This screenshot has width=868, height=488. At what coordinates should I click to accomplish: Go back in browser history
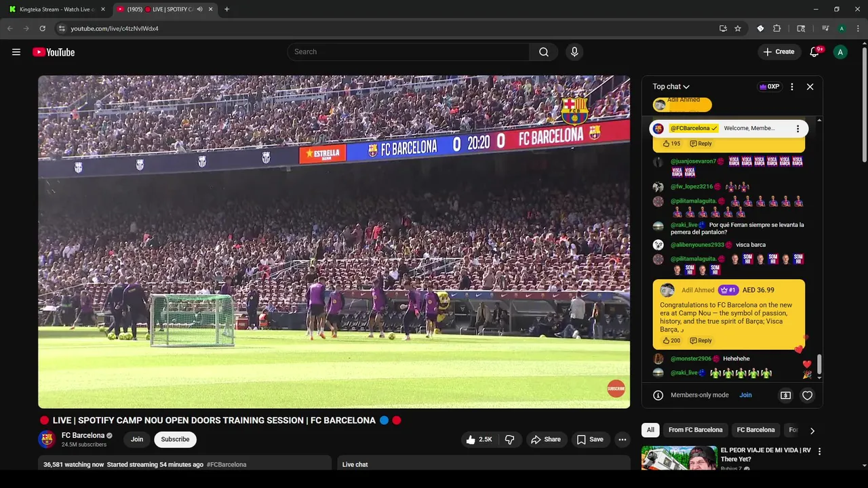(x=10, y=28)
